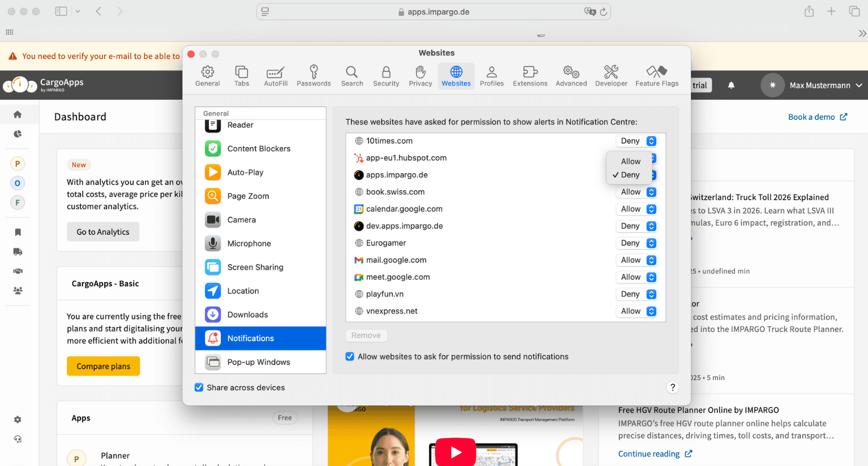Open permission dropdown for meet.google.com

coord(637,277)
